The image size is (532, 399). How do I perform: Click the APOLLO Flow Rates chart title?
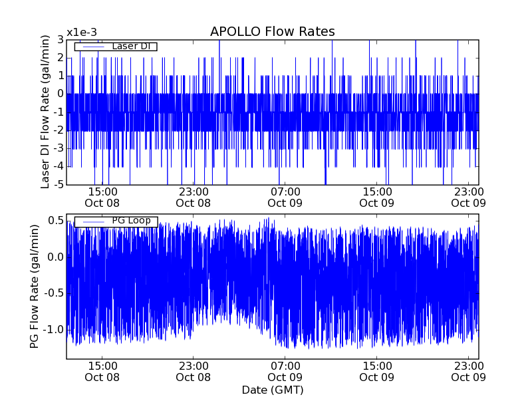pyautogui.click(x=272, y=31)
